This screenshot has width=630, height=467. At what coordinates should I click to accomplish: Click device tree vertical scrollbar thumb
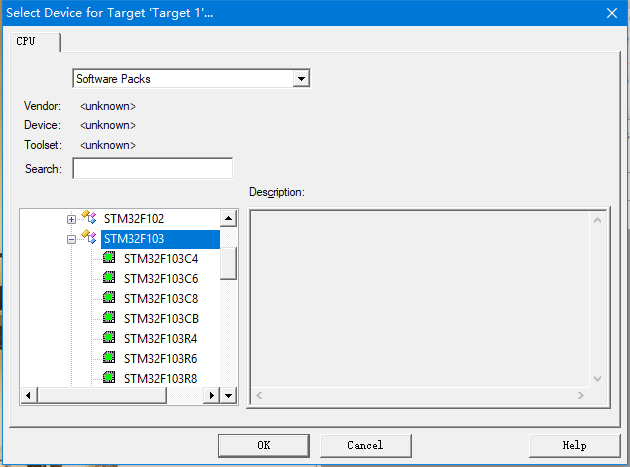[229, 263]
